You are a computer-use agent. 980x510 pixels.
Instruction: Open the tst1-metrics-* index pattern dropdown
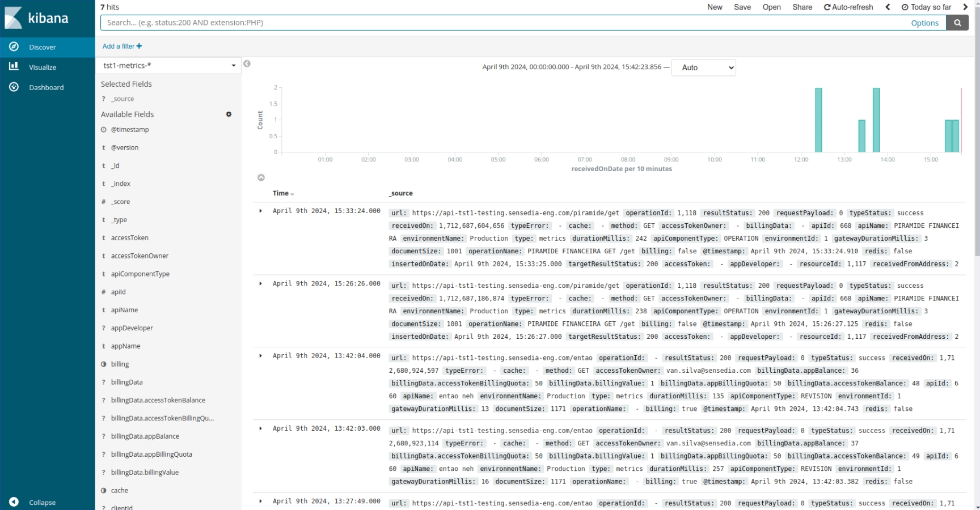pos(168,66)
